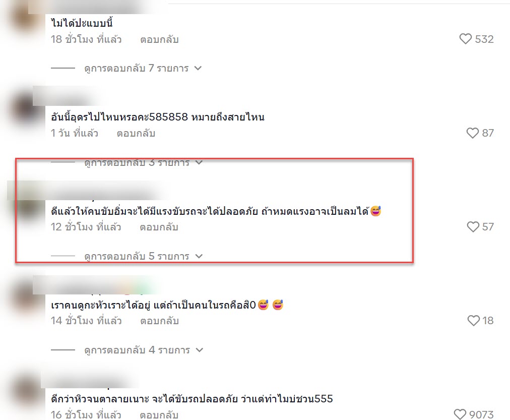
Task: Reply to the 18-hours-ago comment
Action: tap(159, 40)
